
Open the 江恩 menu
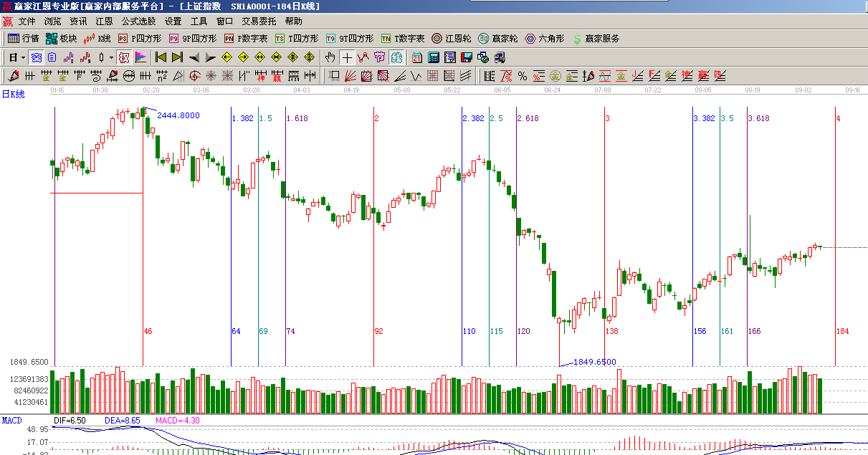[104, 21]
